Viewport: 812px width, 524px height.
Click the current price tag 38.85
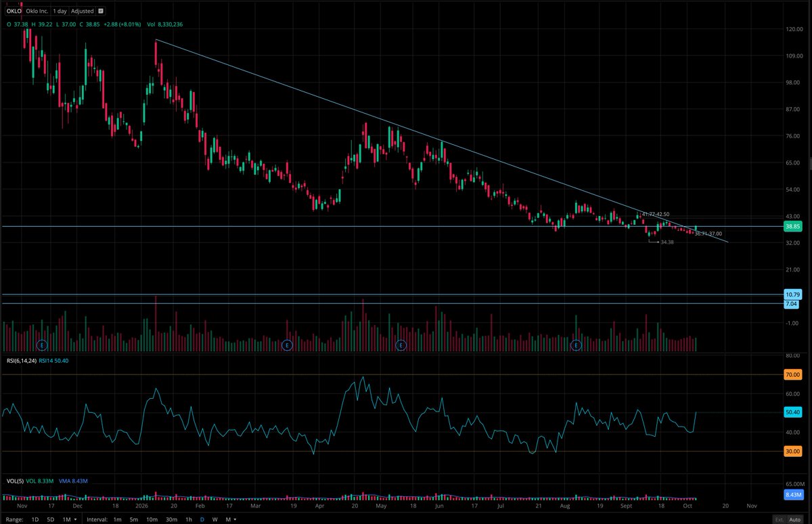click(x=793, y=227)
